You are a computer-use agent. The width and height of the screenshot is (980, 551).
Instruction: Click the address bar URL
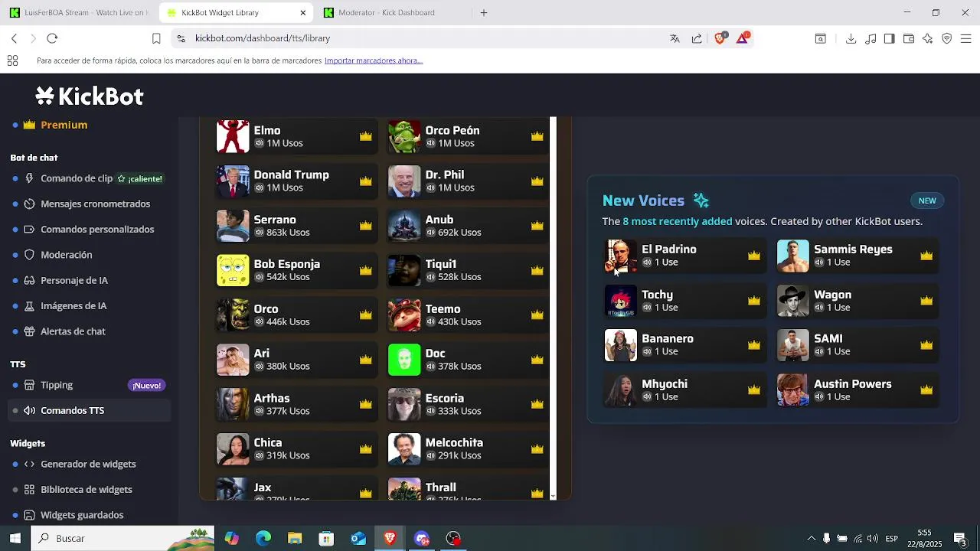263,38
